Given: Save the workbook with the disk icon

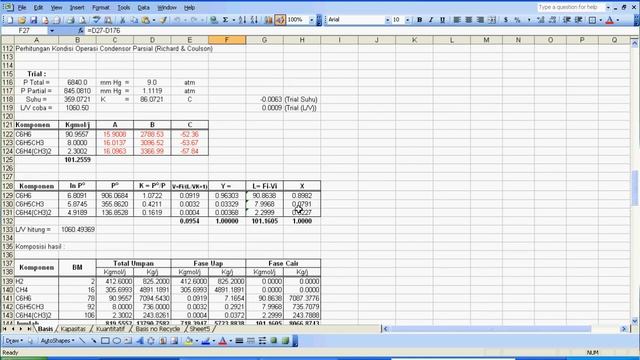Looking at the screenshot, I should point(33,20).
